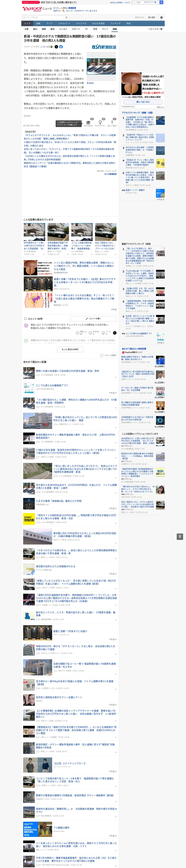This screenshot has height=868, width=186.
Task: Click the なるほど reaction on first comment
Action: (x=94, y=333)
